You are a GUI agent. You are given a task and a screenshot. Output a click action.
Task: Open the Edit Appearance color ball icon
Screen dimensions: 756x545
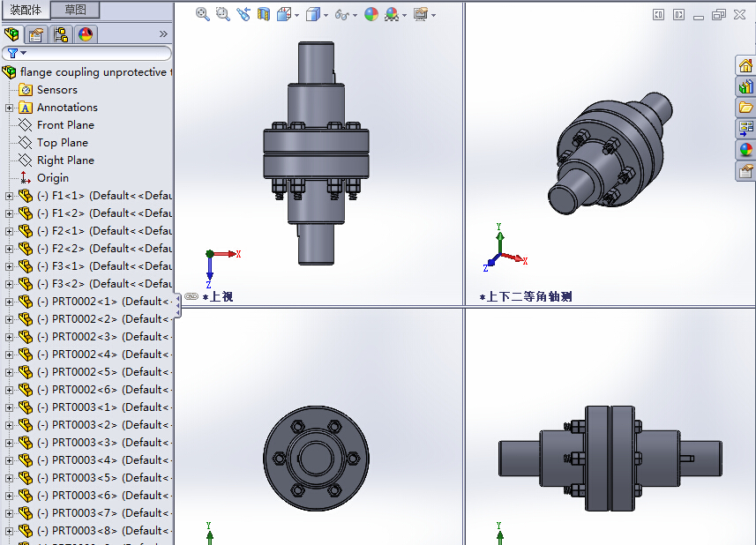pos(371,14)
